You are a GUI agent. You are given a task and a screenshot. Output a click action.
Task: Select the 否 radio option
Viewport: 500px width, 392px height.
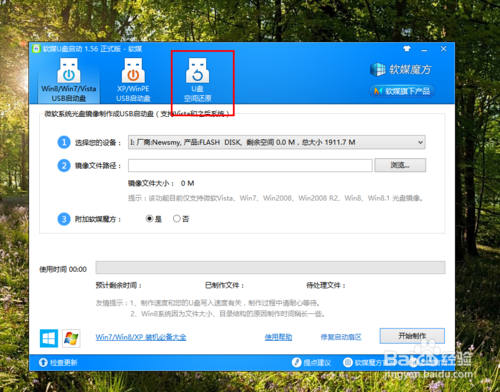pyautogui.click(x=181, y=219)
